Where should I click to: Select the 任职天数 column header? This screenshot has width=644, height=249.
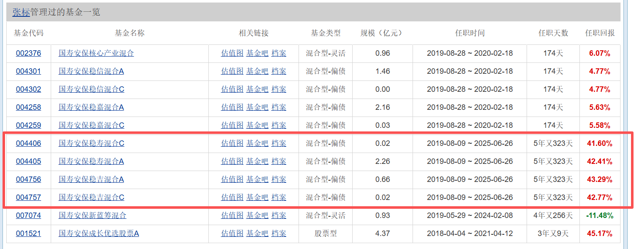click(x=553, y=33)
